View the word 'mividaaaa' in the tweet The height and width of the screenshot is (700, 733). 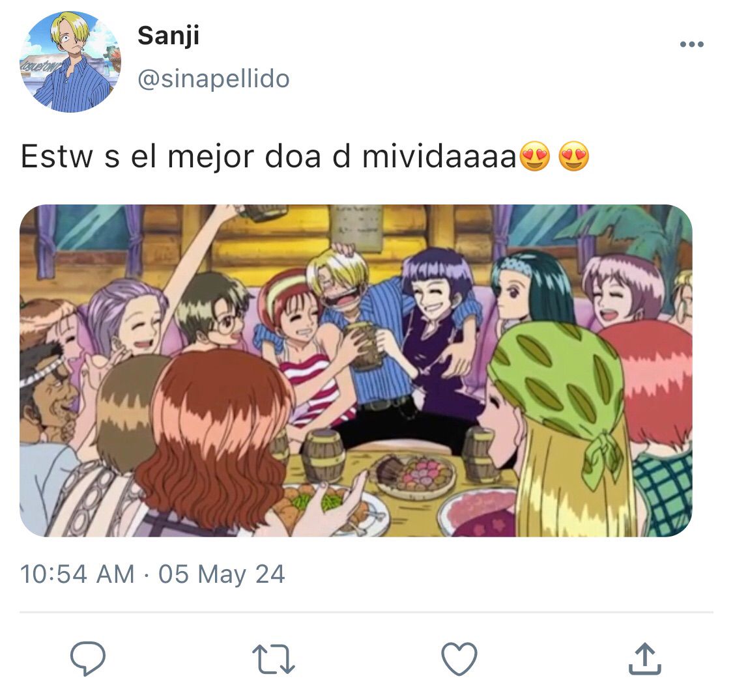[x=439, y=156]
